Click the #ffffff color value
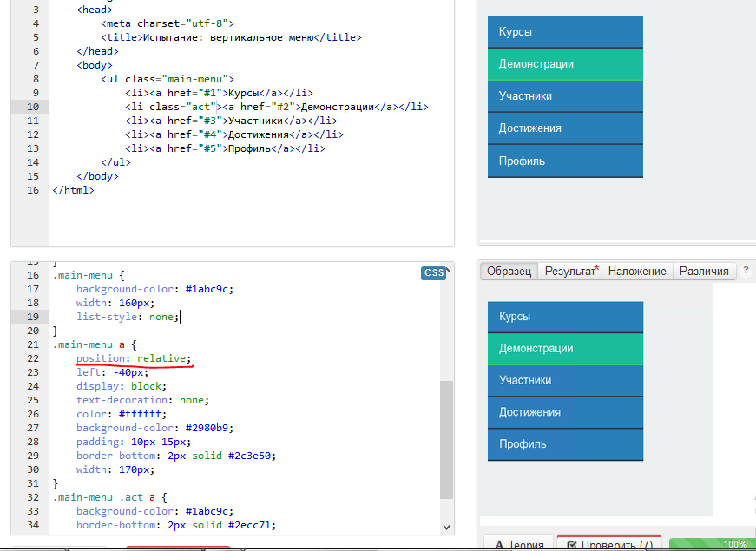Viewport: 756px width, 551px height. 140,414
